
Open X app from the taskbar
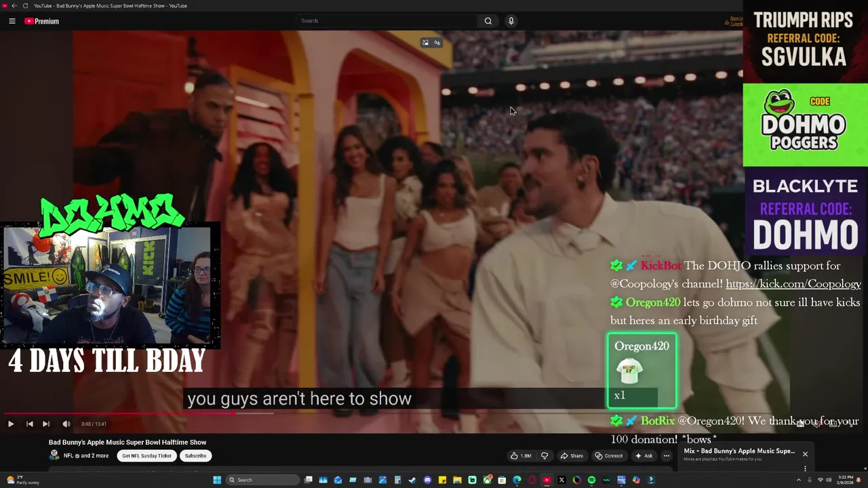coord(561,480)
